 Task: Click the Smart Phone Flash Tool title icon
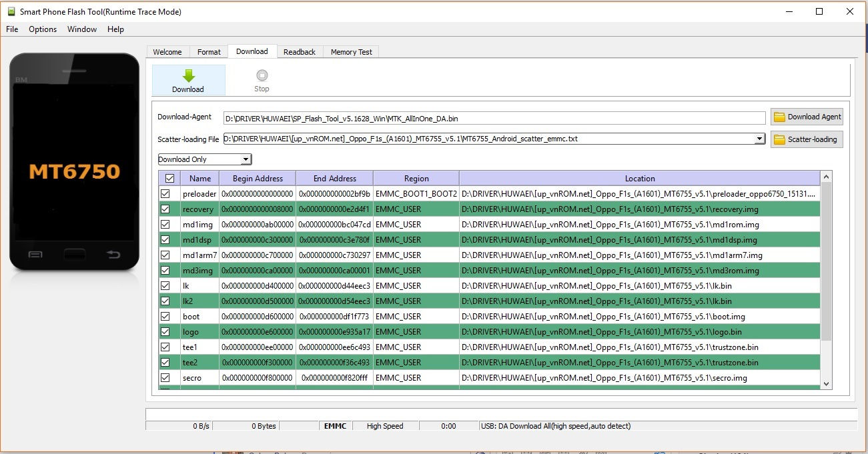tap(11, 11)
